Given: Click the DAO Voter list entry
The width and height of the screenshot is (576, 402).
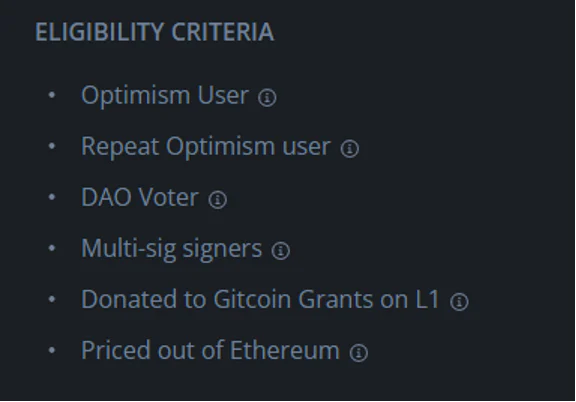Looking at the screenshot, I should click(140, 197).
